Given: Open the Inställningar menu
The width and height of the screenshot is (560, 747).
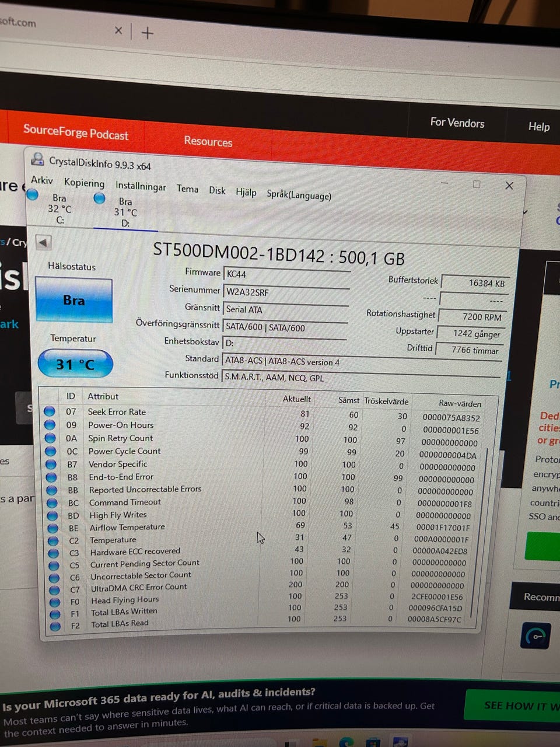Looking at the screenshot, I should [141, 186].
